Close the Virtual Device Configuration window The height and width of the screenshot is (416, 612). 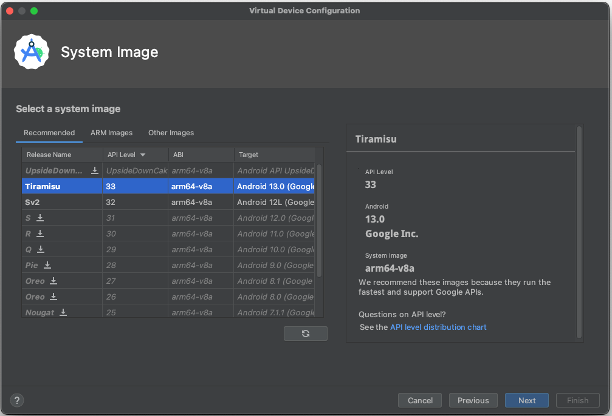tap(10, 11)
